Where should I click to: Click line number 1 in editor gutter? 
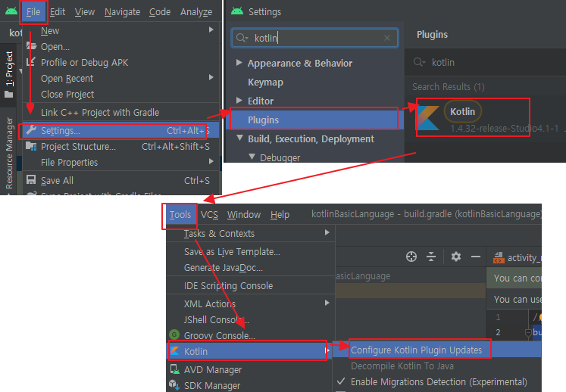pos(498,317)
